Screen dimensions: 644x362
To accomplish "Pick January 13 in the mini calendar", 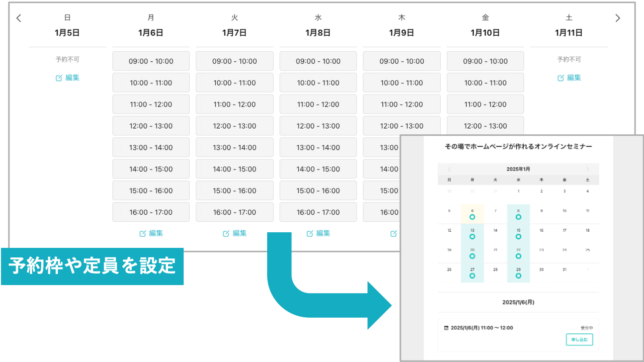I will (x=472, y=233).
